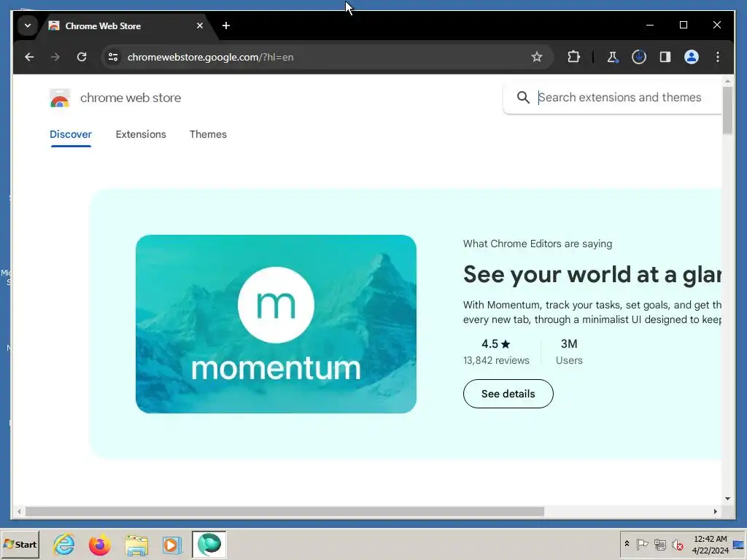747x560 pixels.
Task: Click the 'See your world at a glance' heading
Action: 592,274
